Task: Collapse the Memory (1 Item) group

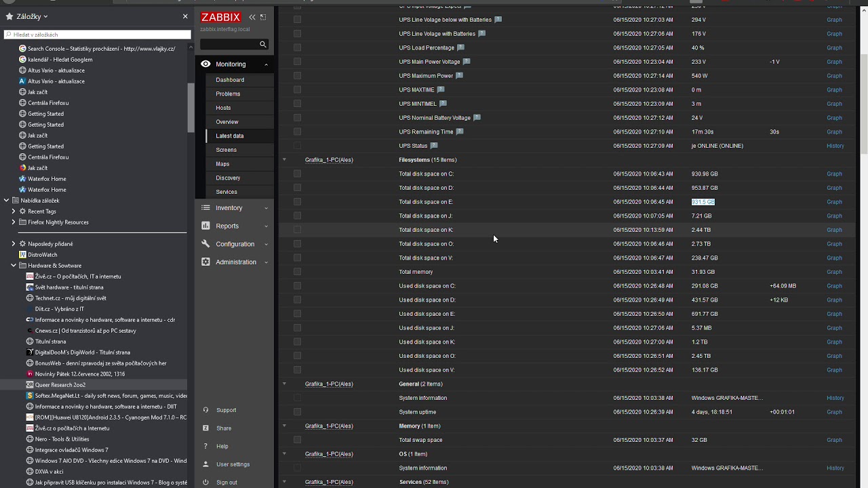Action: 284,426
